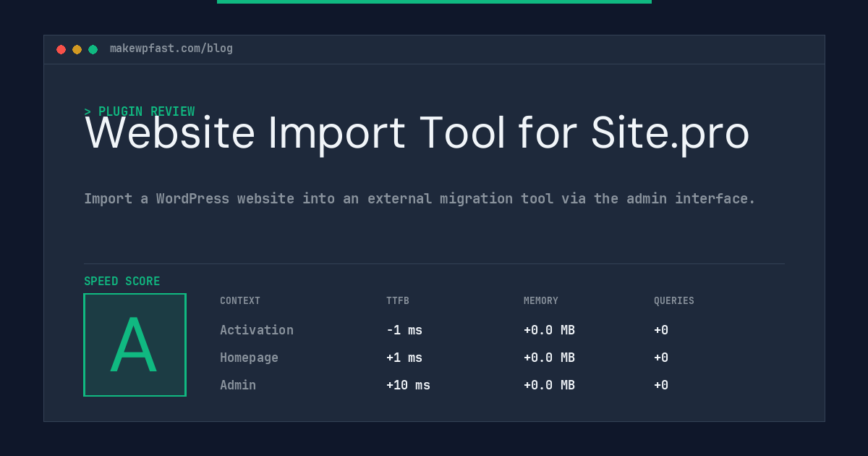Click the Admin memory '+0.0 MB' value
The image size is (868, 456).
[549, 385]
